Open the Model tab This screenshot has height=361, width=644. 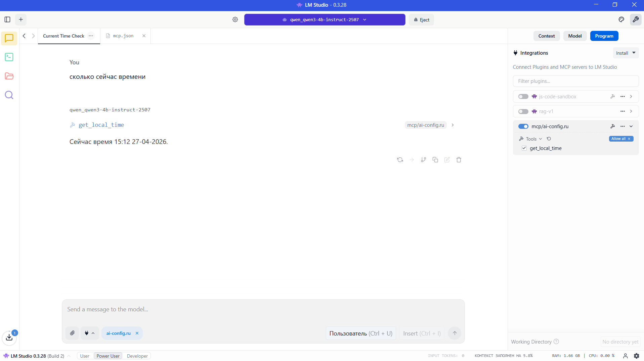click(x=575, y=36)
